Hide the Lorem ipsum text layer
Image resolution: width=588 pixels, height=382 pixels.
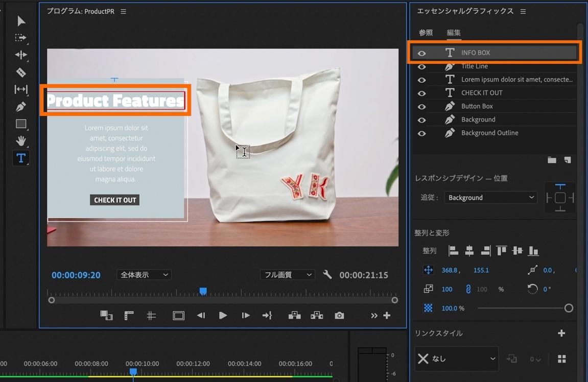click(x=421, y=80)
